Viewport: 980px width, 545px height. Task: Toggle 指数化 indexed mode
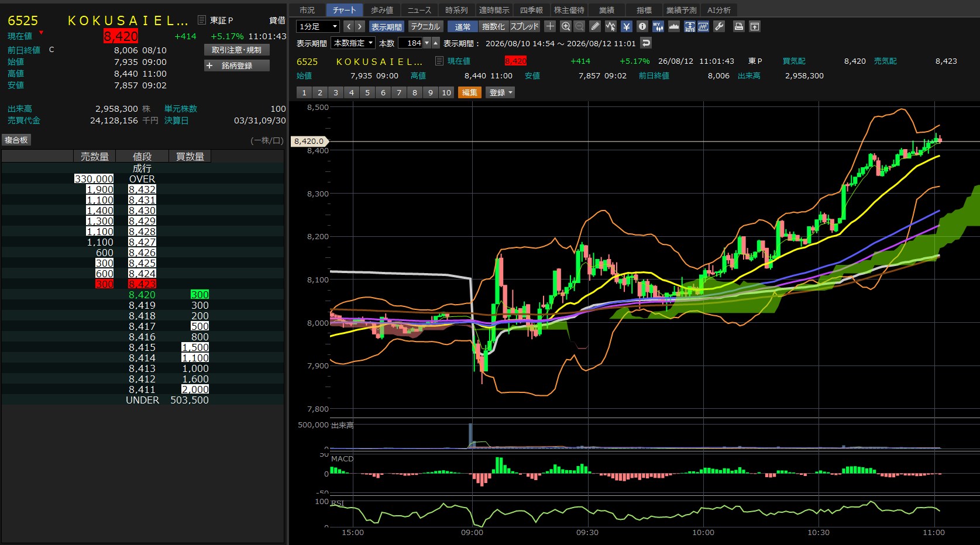tap(493, 27)
